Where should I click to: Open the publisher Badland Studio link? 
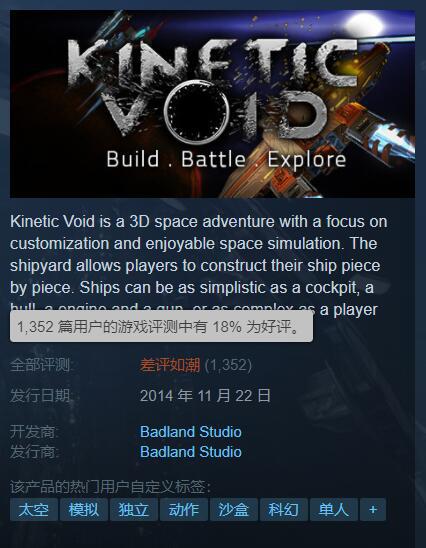point(191,452)
